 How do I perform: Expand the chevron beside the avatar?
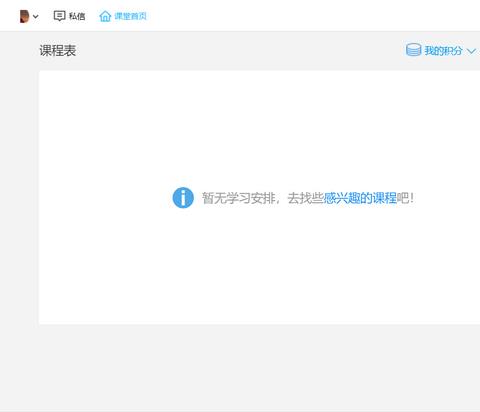click(x=35, y=16)
